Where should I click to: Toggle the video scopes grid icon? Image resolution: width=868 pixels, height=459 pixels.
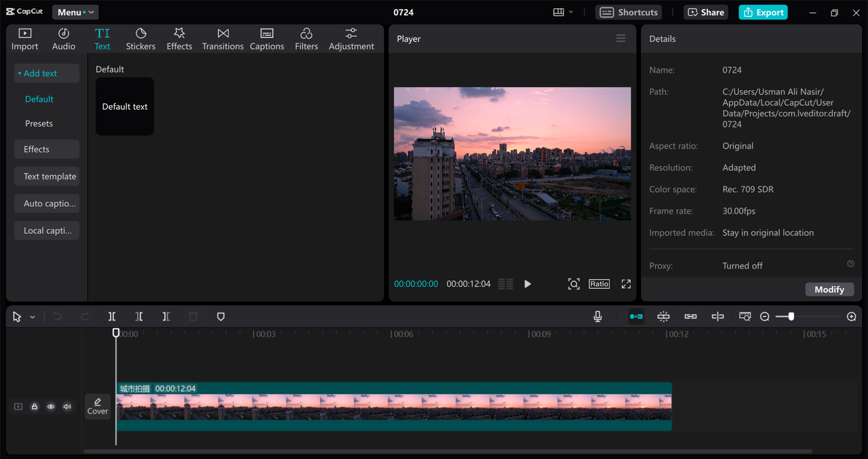click(506, 284)
